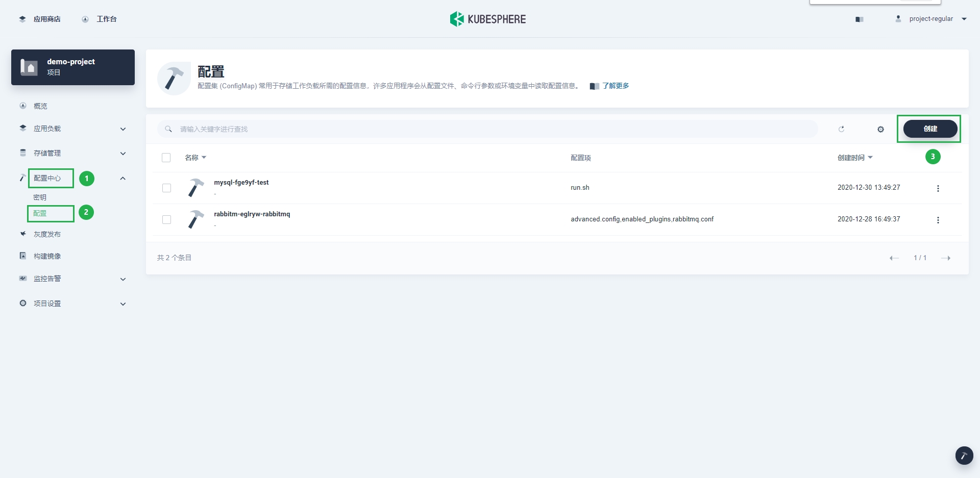Refresh the ConfigMap list
This screenshot has height=478, width=980.
pos(842,129)
